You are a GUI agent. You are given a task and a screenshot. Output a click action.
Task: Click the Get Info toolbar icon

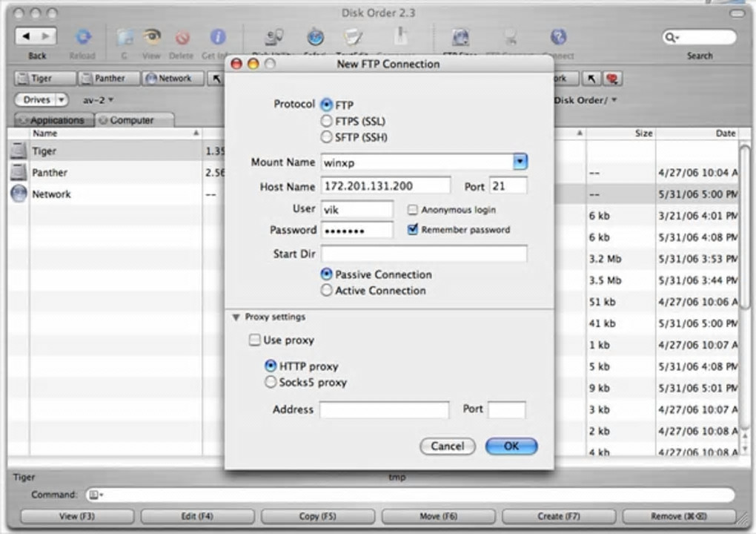coord(218,37)
